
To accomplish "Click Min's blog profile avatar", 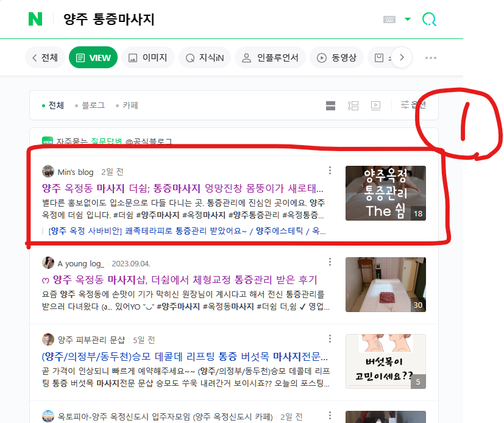I will [x=48, y=171].
